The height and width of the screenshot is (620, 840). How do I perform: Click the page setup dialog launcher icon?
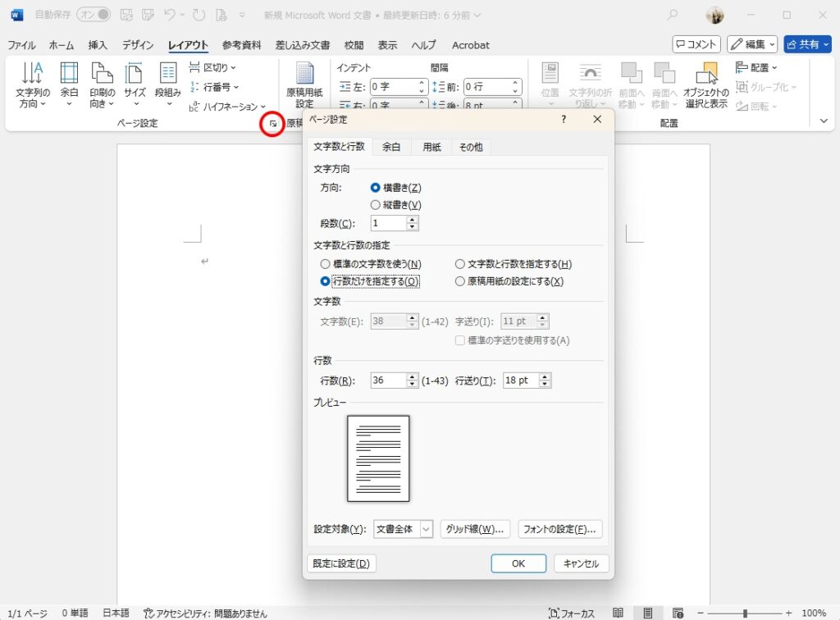click(272, 124)
